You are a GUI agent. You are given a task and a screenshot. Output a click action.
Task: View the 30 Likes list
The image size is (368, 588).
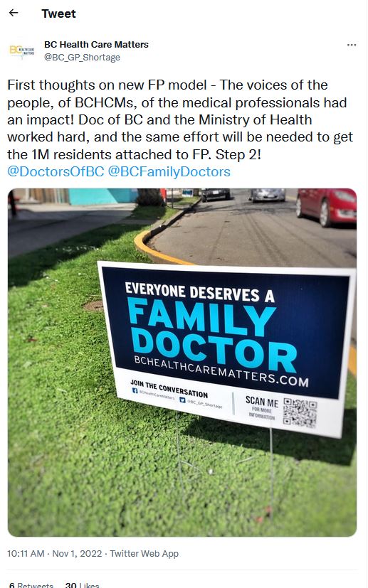click(x=82, y=585)
